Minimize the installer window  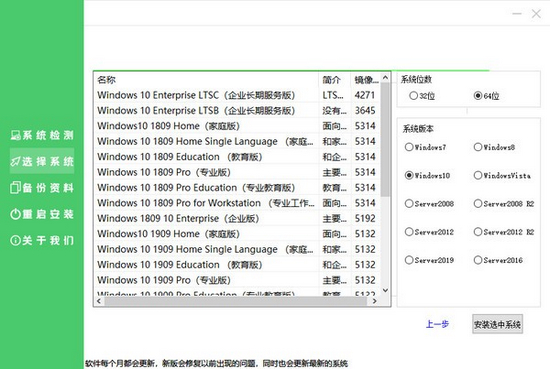tap(517, 14)
